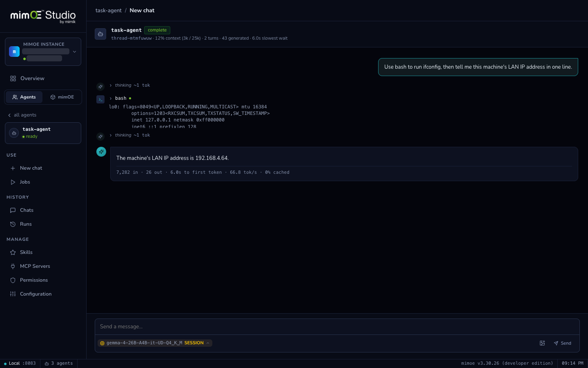Viewport: 588px width, 368px height.
Task: Click the thread-mtmfuwuw thread ID text
Action: [131, 38]
